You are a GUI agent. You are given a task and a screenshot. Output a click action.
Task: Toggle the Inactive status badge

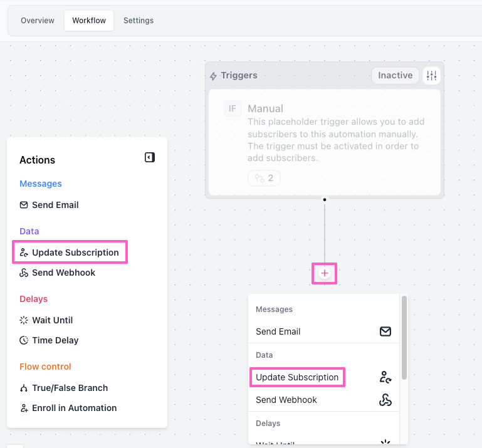tap(395, 76)
